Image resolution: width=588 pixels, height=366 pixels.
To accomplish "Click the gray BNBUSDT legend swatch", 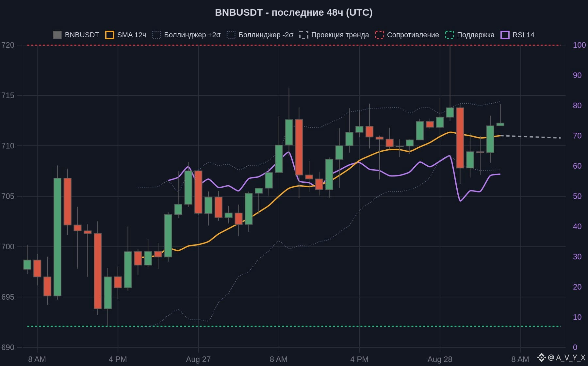I will (x=57, y=35).
